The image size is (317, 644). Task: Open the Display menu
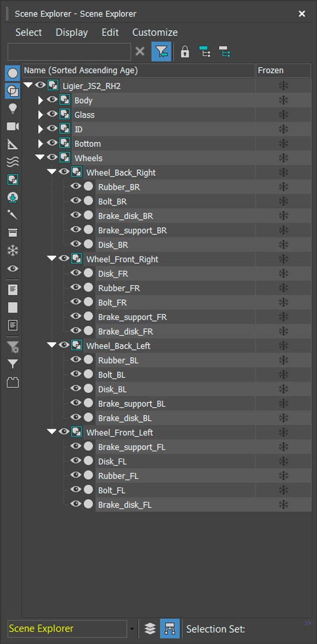coord(72,32)
